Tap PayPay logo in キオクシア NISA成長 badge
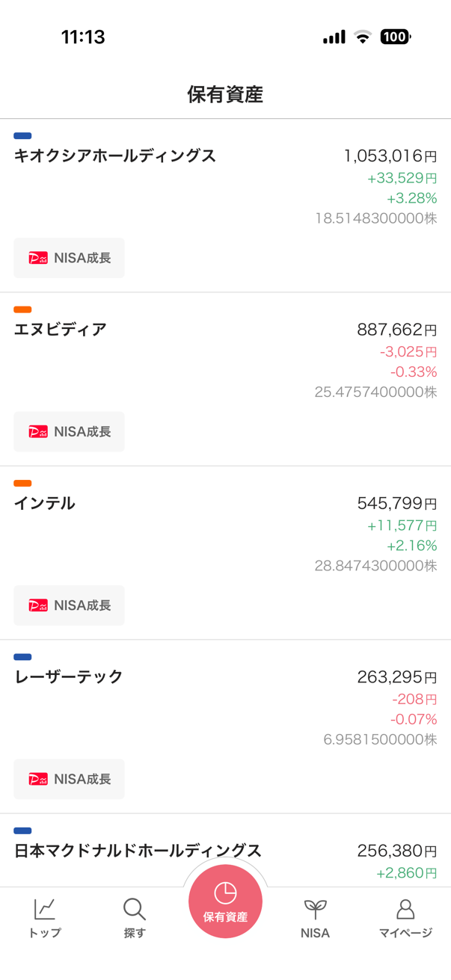This screenshot has height=980, width=451. (38, 258)
